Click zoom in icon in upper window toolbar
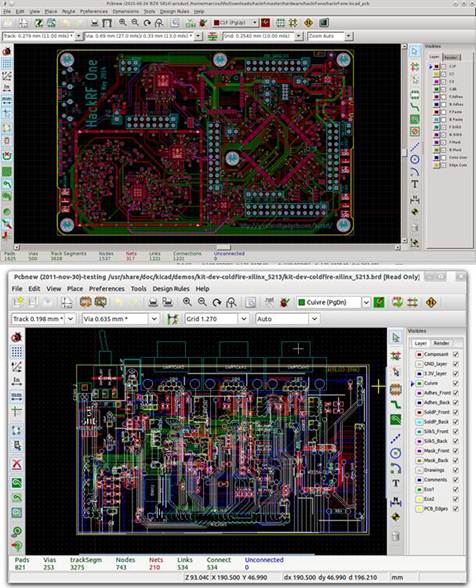 tap(122, 23)
